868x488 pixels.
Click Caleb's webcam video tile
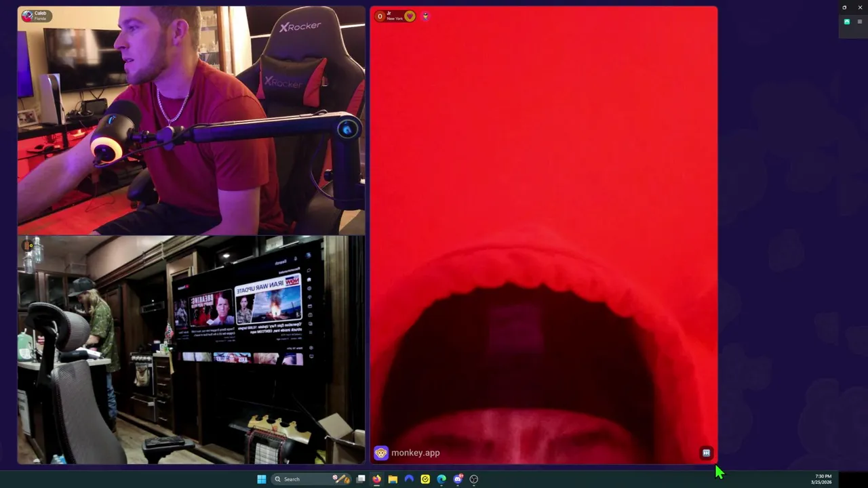[191, 121]
